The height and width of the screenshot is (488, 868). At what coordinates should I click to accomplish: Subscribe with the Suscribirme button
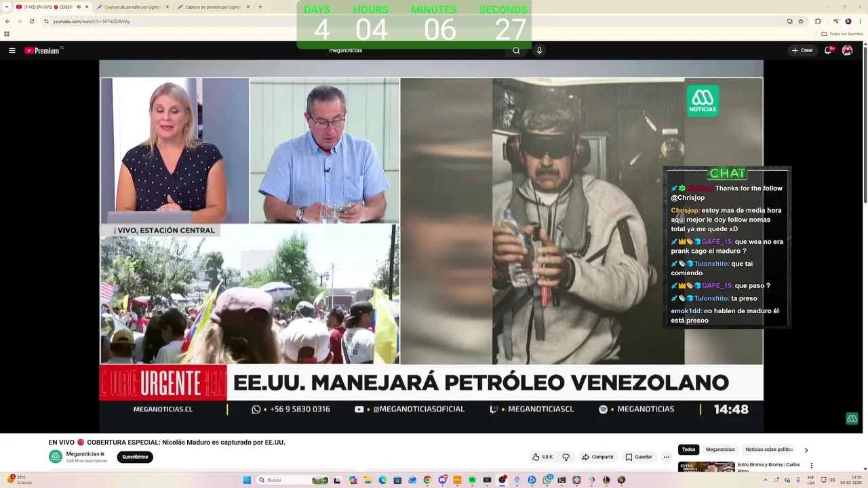[135, 457]
